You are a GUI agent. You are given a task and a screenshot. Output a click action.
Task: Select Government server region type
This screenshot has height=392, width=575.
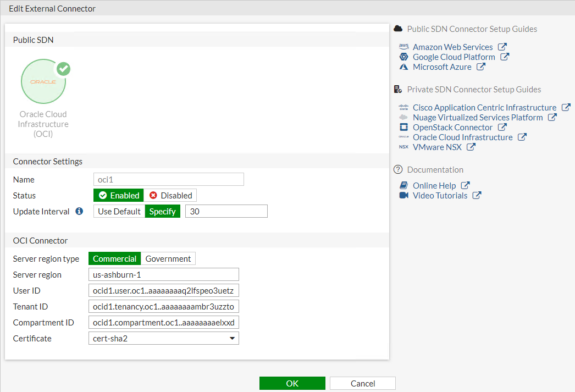pyautogui.click(x=168, y=258)
